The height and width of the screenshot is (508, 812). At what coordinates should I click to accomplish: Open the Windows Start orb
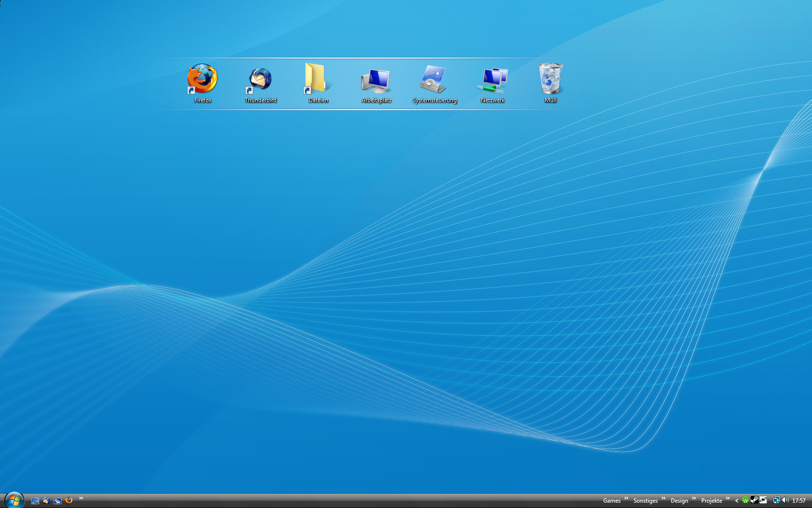pos(14,500)
